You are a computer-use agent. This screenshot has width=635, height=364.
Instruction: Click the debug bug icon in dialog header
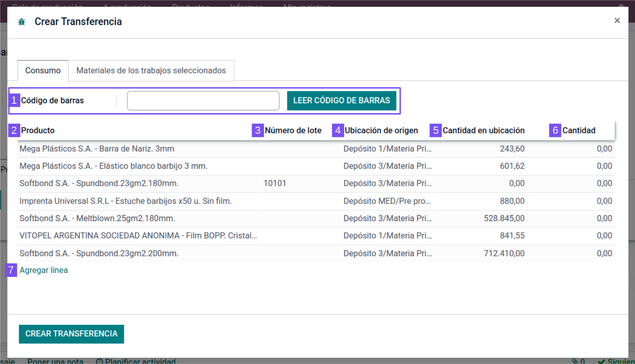pos(22,22)
